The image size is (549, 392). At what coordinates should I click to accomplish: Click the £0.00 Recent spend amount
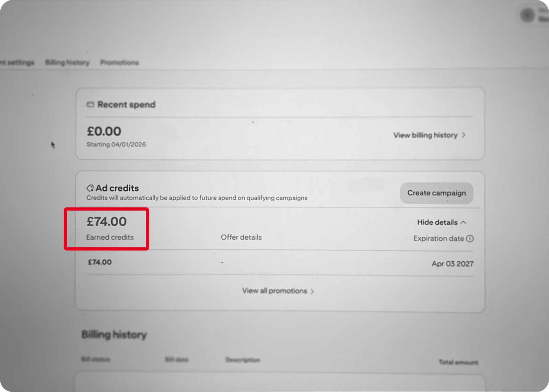click(104, 131)
